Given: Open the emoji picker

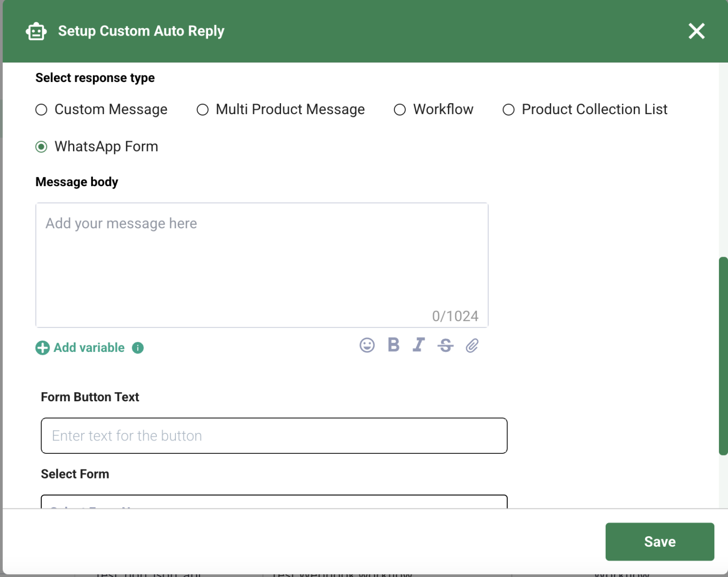Looking at the screenshot, I should [367, 346].
